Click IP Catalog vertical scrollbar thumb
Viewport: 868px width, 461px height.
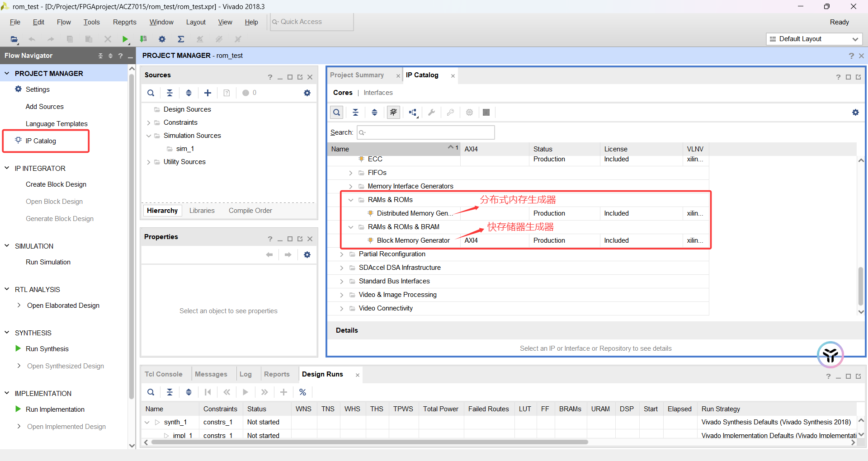point(861,286)
